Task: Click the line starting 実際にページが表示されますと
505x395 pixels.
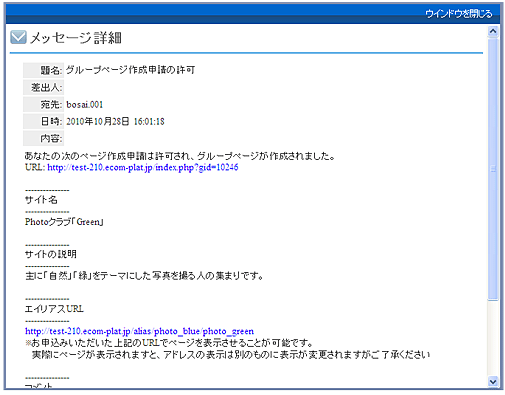Action: 231,355
